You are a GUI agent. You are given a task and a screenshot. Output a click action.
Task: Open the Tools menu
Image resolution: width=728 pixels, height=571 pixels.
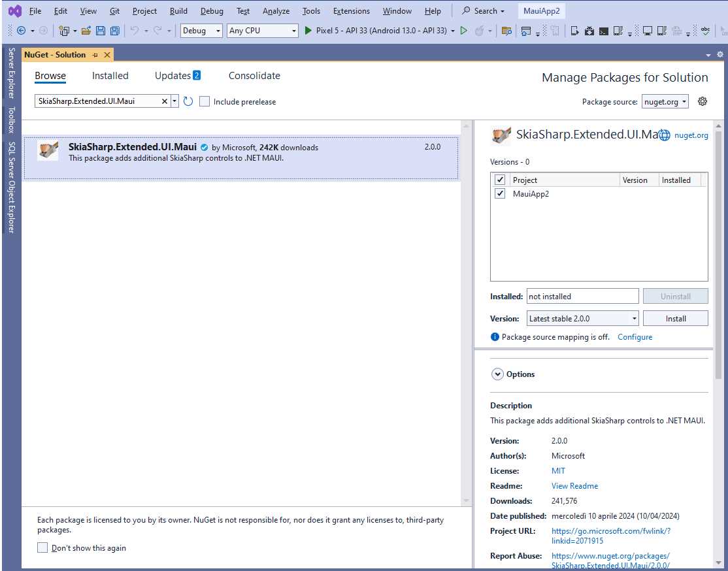coord(311,10)
